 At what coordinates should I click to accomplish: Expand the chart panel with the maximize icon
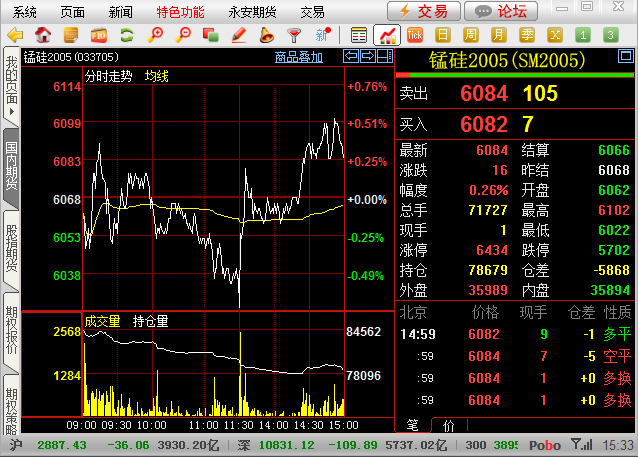pyautogui.click(x=381, y=57)
